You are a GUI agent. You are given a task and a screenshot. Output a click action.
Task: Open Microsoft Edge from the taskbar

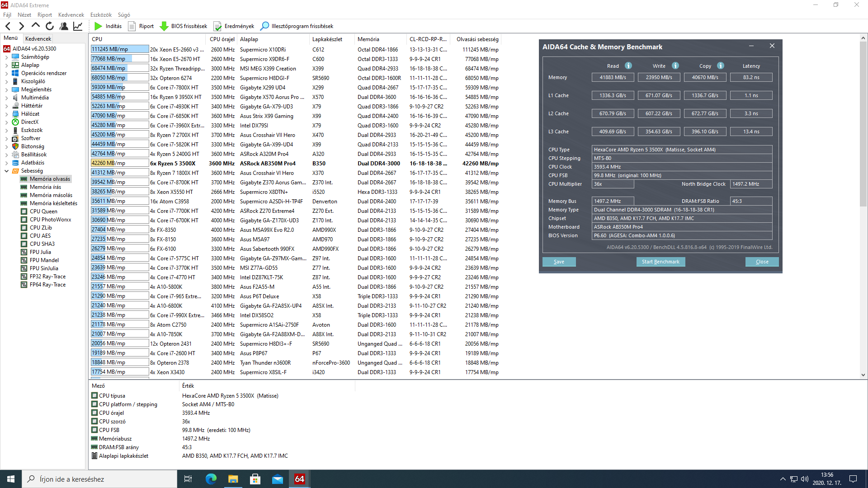211,479
